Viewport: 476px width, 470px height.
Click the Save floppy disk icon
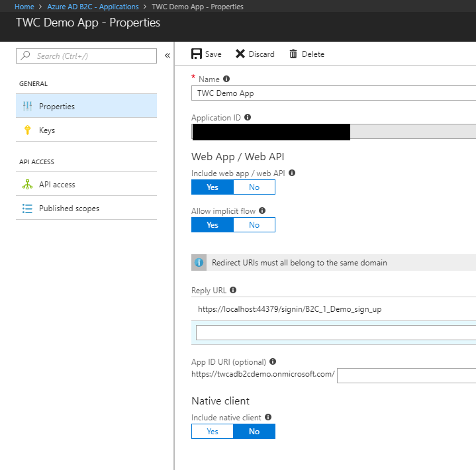point(197,54)
